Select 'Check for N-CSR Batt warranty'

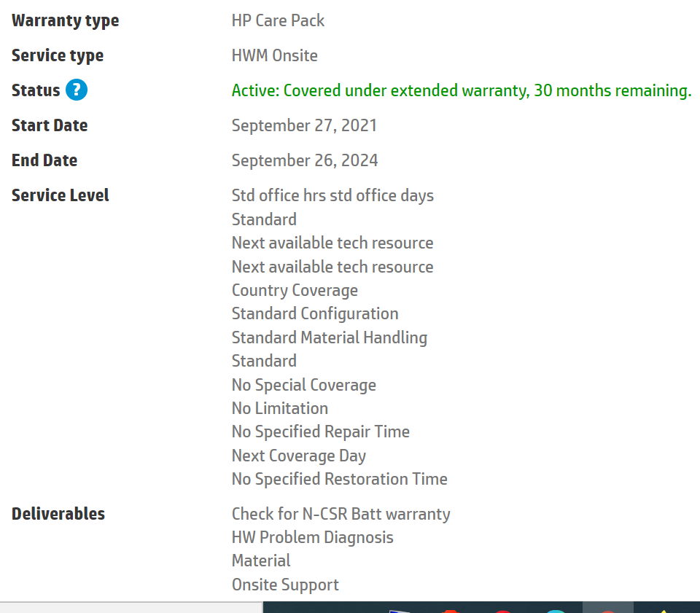point(341,514)
